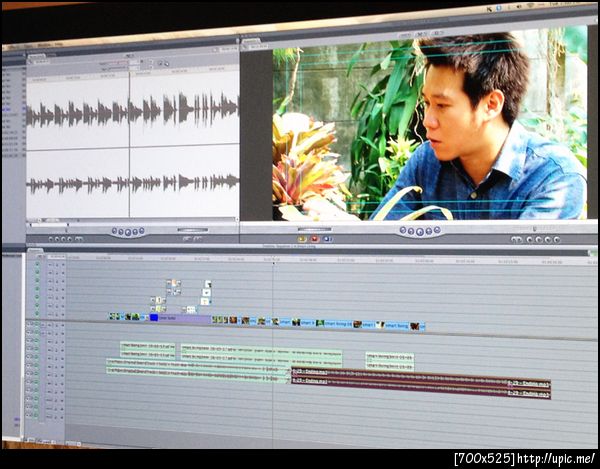
Task: Select the lower maroon audio clip
Action: (421, 387)
